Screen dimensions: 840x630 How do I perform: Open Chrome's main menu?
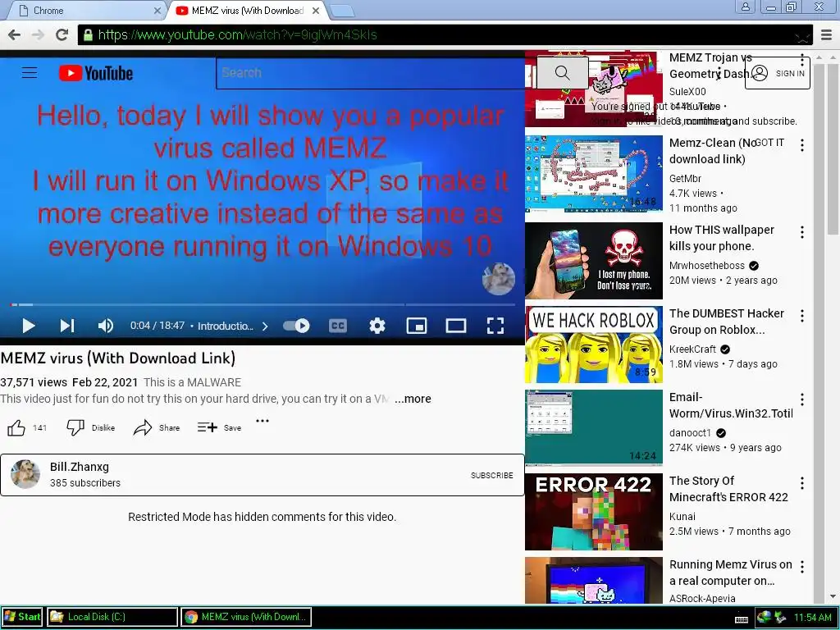pyautogui.click(x=826, y=35)
